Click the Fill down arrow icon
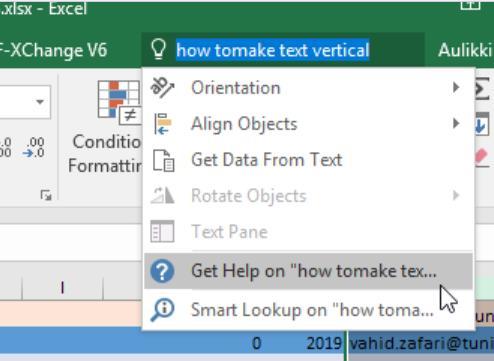The width and height of the screenshot is (494, 361). tap(482, 124)
